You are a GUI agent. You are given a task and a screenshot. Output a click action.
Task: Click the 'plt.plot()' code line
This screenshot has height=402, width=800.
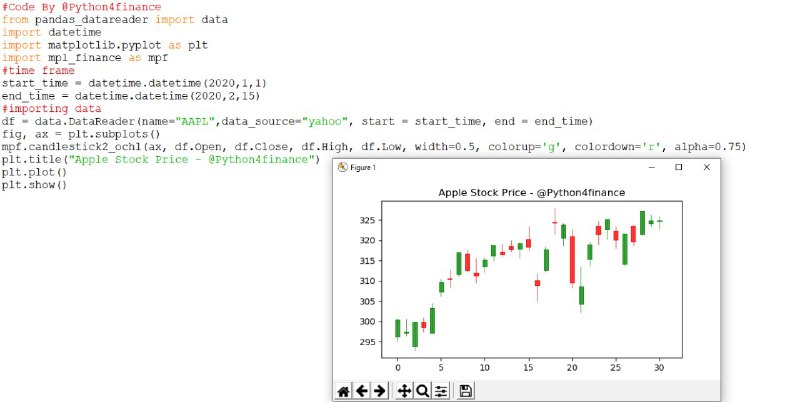(35, 172)
